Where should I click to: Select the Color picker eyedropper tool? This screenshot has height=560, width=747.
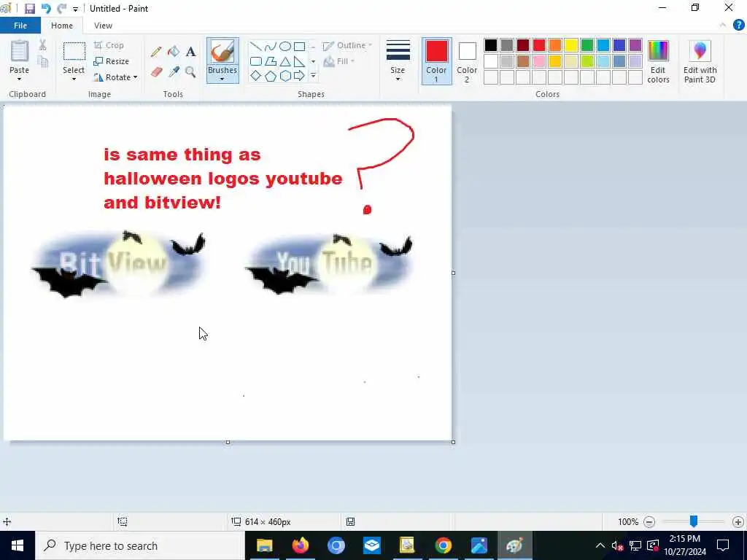click(174, 72)
